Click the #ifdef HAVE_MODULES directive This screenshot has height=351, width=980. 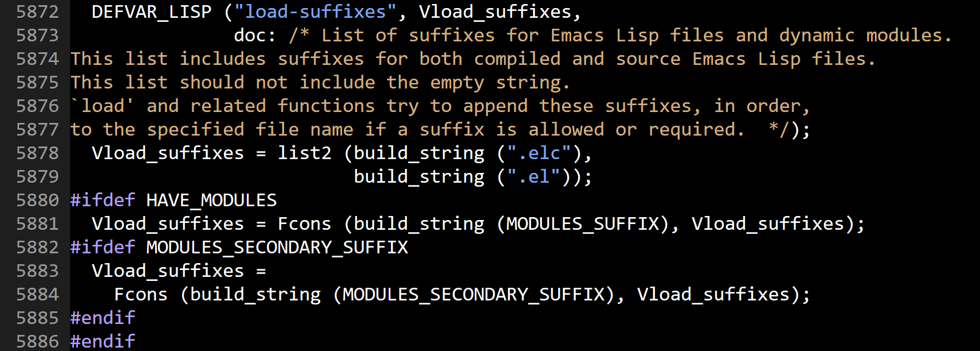173,200
